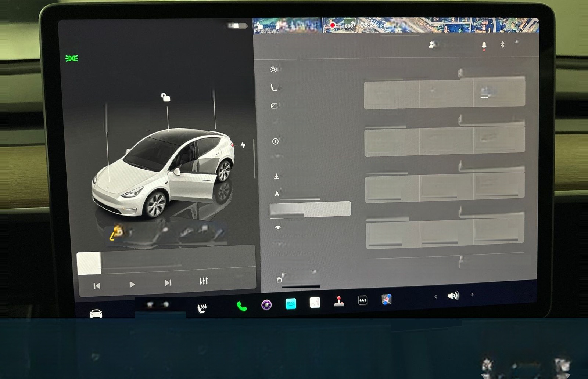Tap the dashcam red record icon

click(x=332, y=25)
